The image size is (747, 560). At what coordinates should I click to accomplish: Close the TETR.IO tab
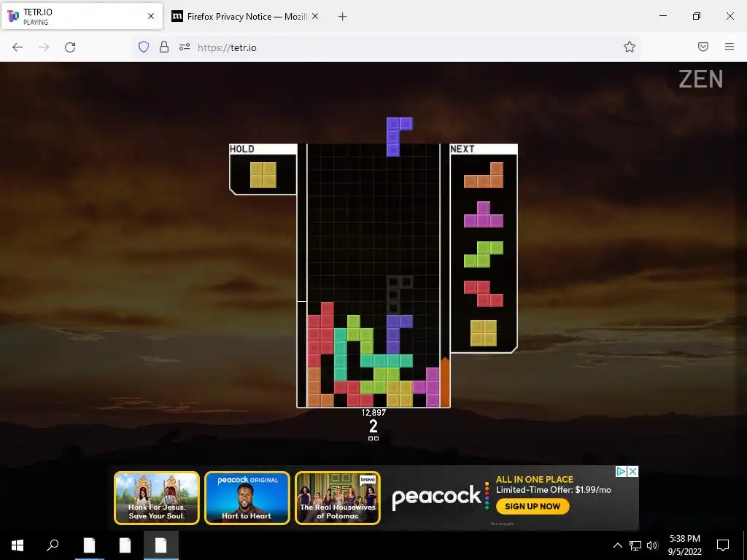[151, 16]
